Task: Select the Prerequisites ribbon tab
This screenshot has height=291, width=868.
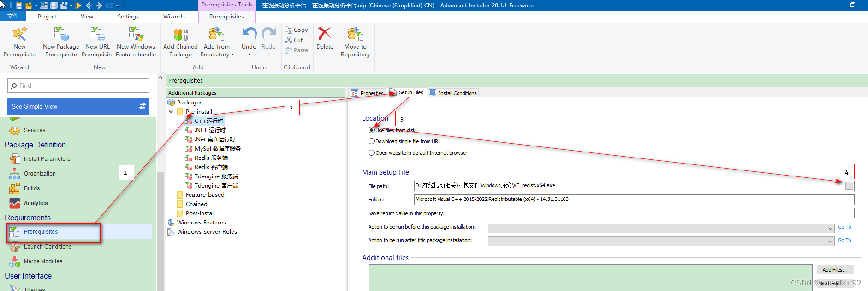Action: tap(226, 16)
